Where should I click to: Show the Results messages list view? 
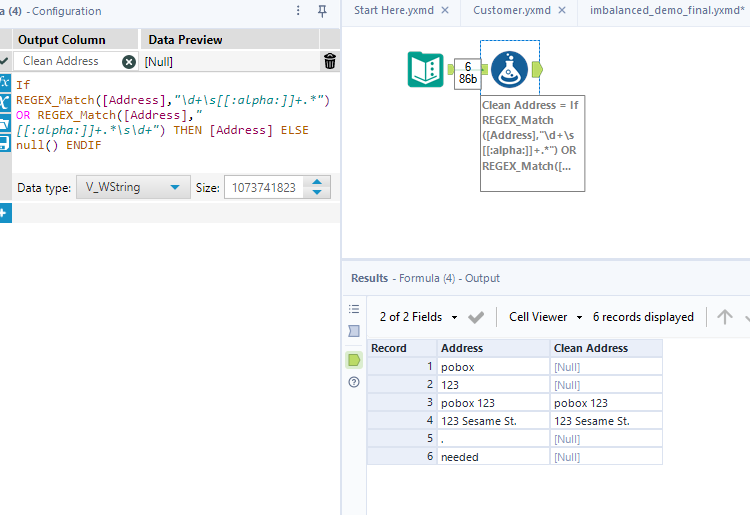pyautogui.click(x=354, y=309)
